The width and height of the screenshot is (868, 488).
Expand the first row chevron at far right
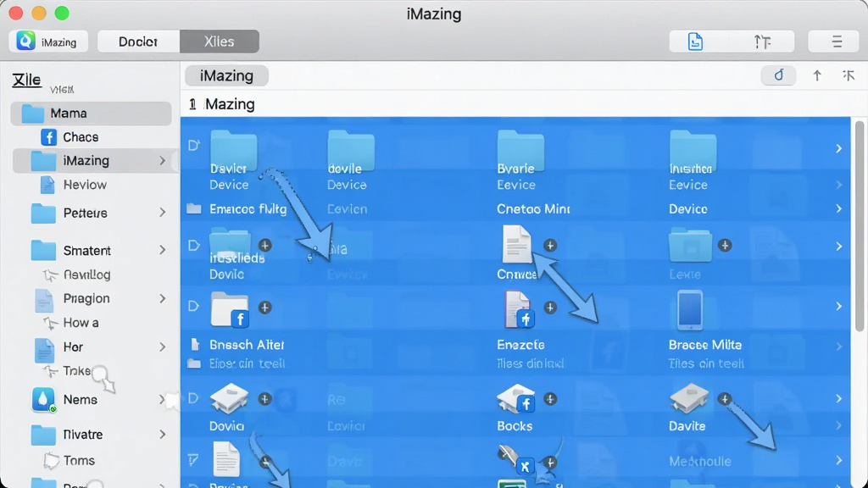click(838, 148)
